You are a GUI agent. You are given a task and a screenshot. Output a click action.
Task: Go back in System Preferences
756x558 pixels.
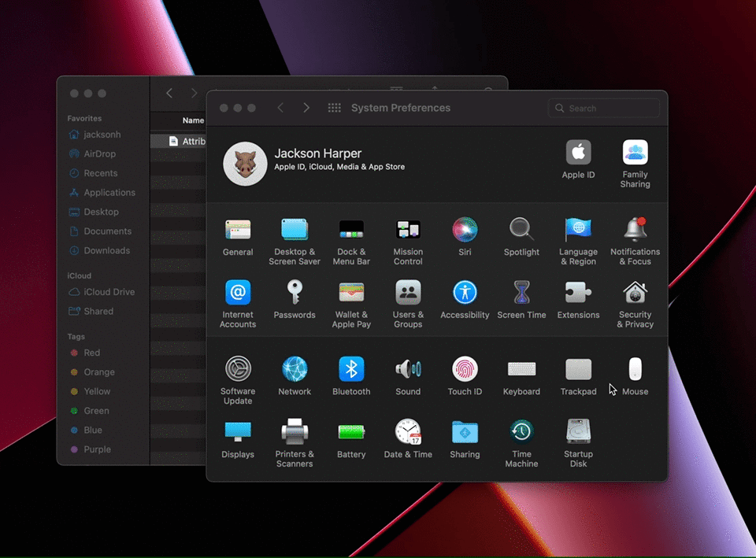[280, 108]
